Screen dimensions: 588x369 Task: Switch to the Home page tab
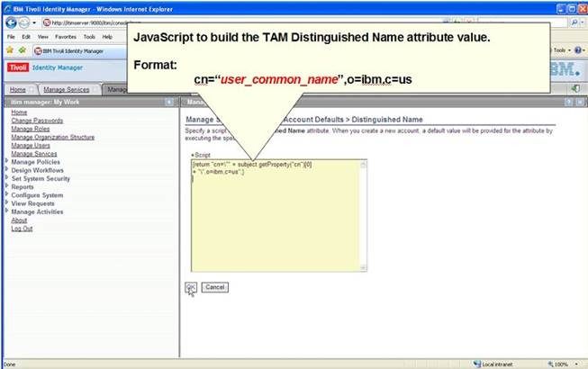tap(18, 89)
